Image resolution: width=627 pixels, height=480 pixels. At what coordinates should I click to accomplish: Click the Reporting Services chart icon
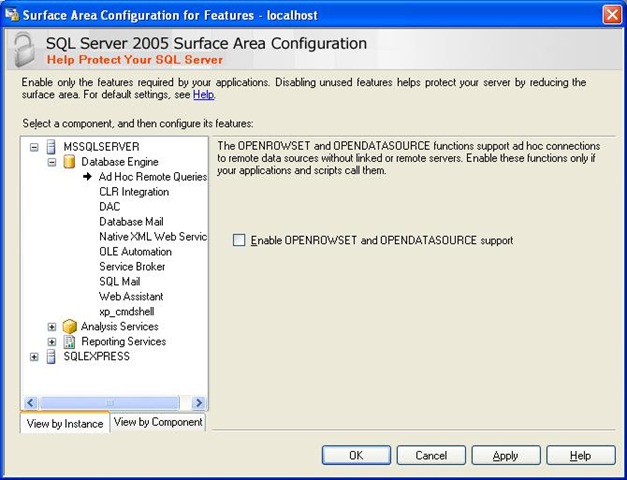click(69, 342)
